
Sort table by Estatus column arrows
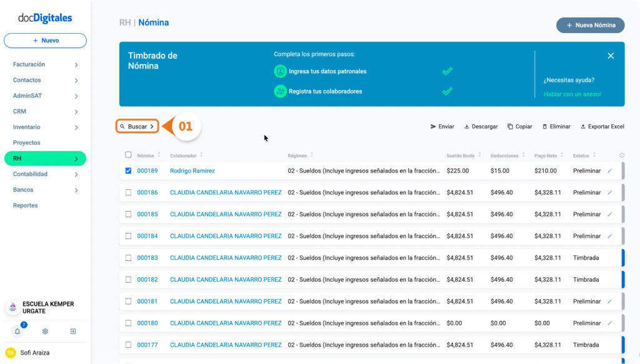tap(594, 155)
